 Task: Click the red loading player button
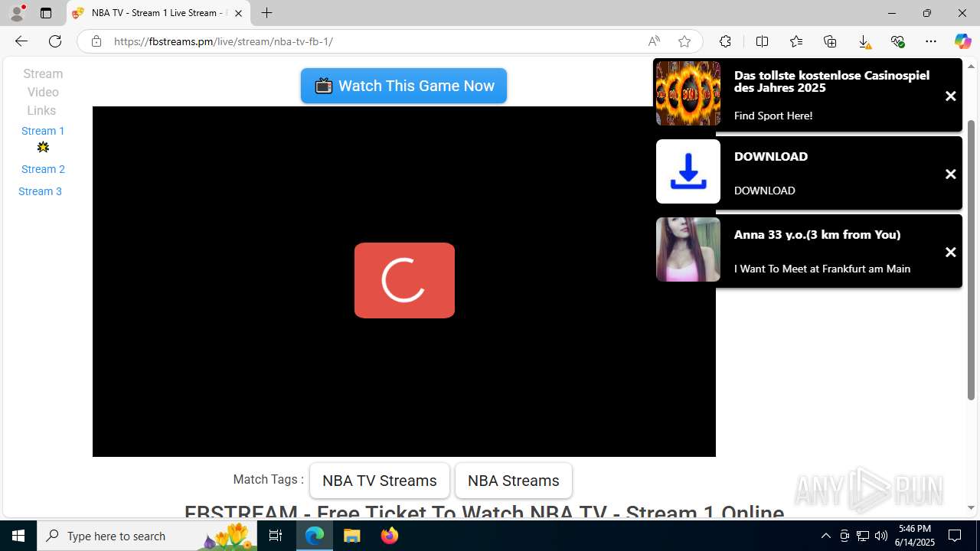point(404,280)
